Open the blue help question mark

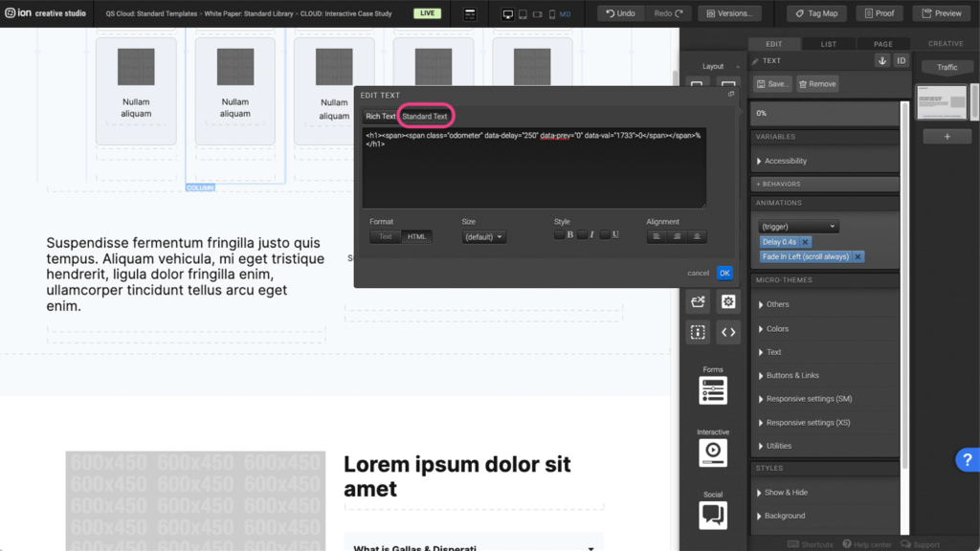(966, 460)
